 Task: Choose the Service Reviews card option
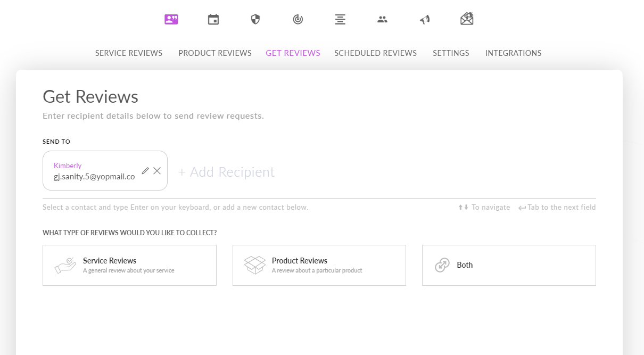coord(129,265)
